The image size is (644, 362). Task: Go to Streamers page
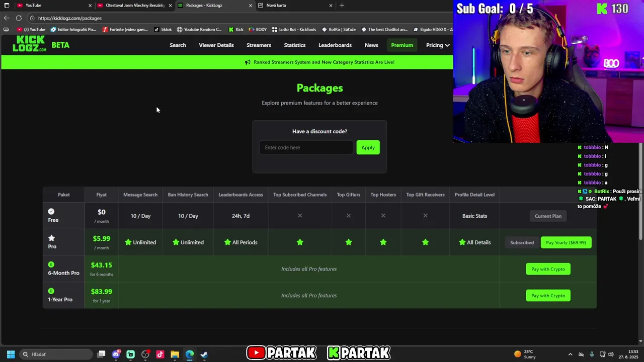point(259,45)
